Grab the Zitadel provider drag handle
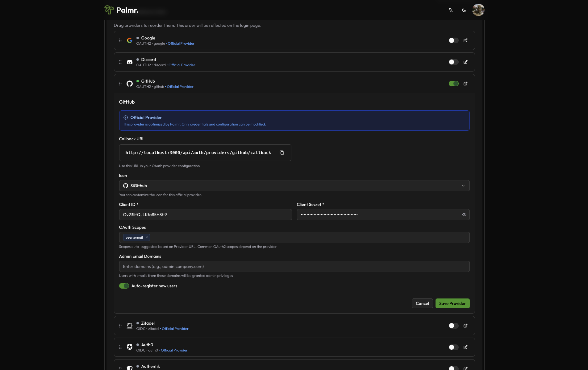 (120, 326)
